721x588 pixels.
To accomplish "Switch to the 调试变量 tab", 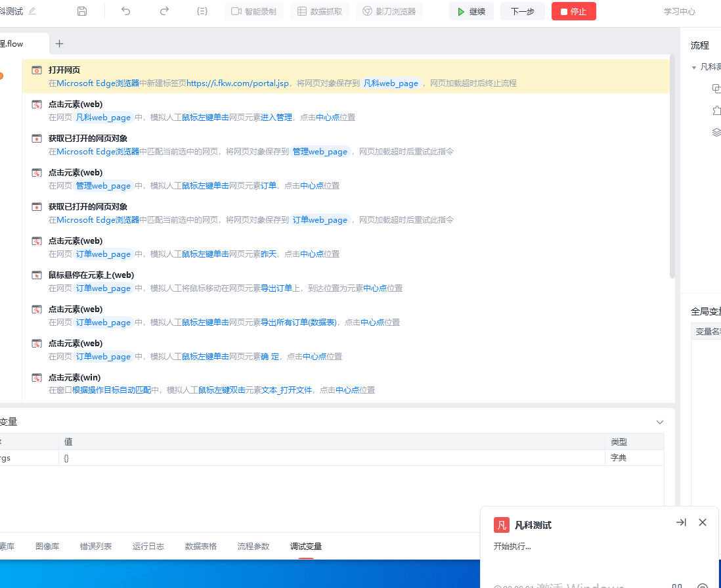I will coord(306,546).
